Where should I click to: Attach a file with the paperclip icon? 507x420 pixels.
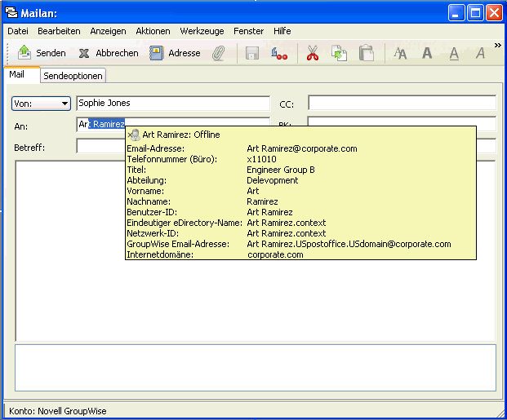pyautogui.click(x=219, y=53)
